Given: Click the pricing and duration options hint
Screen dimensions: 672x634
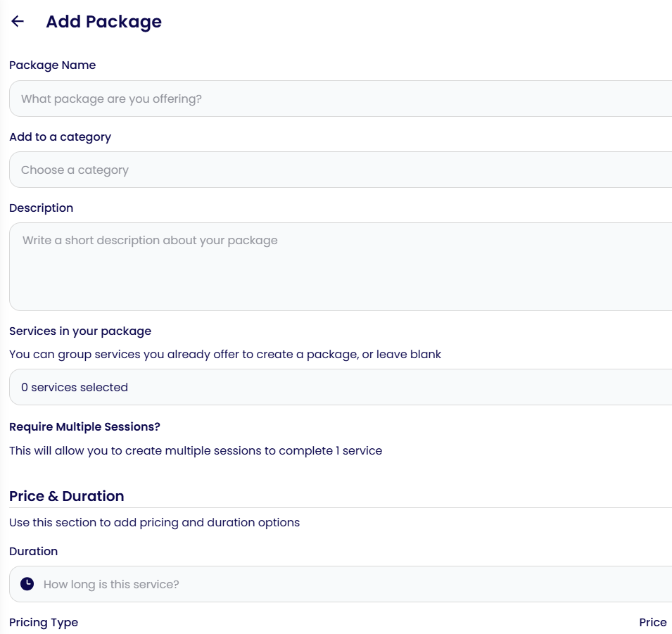Looking at the screenshot, I should pyautogui.click(x=154, y=523).
